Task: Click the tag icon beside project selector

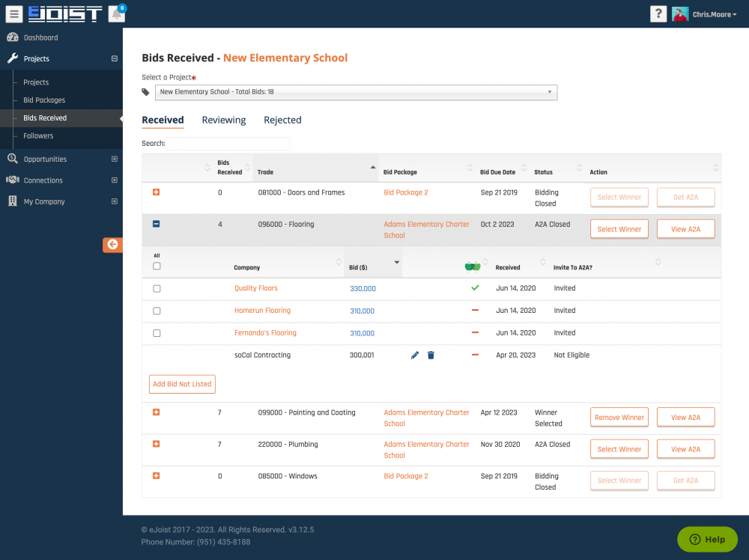Action: pyautogui.click(x=146, y=92)
